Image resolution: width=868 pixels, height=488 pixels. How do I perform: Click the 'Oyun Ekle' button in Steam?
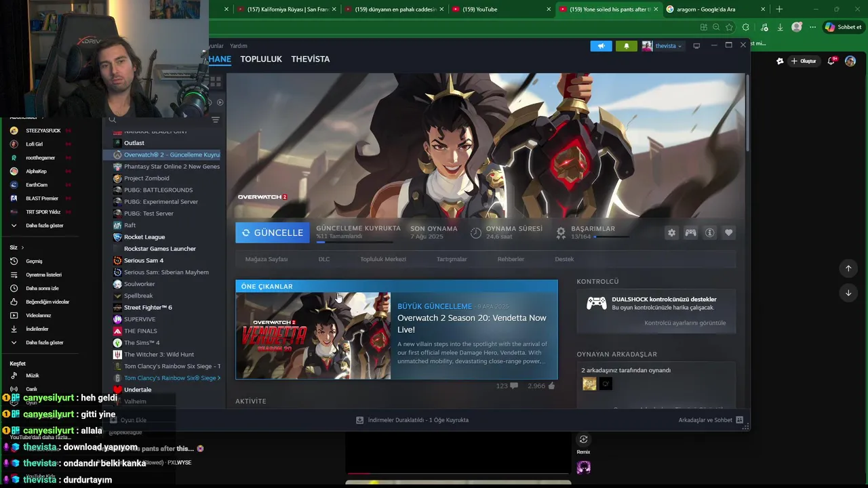[x=128, y=420]
